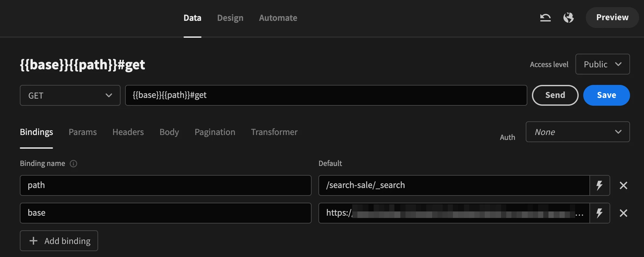Click the /search-sale/_search default value field

pos(454,185)
